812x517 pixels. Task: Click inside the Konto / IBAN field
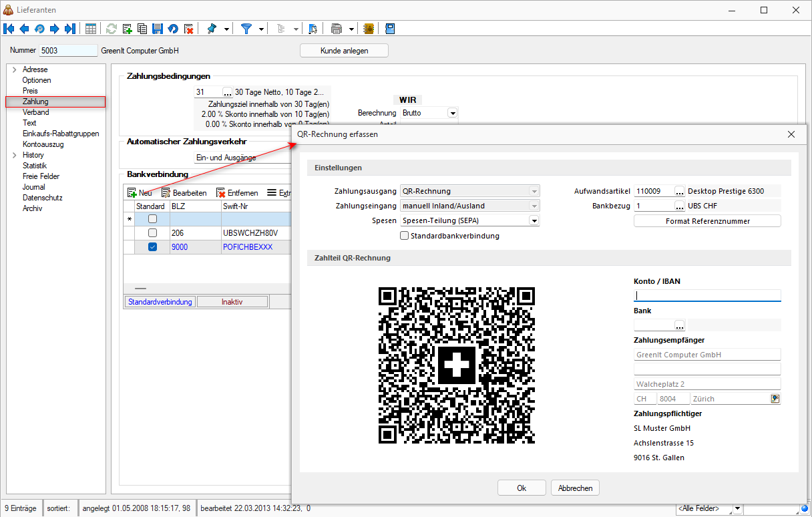click(x=706, y=294)
